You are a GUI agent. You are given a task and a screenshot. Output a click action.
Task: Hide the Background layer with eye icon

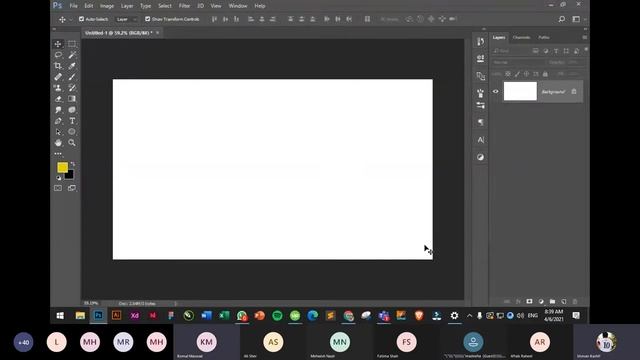pyautogui.click(x=496, y=91)
